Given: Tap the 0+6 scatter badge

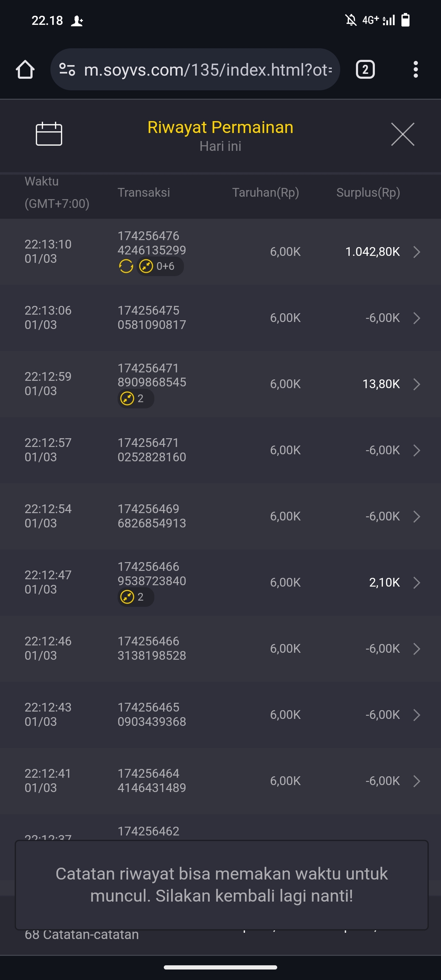Looking at the screenshot, I should [160, 266].
